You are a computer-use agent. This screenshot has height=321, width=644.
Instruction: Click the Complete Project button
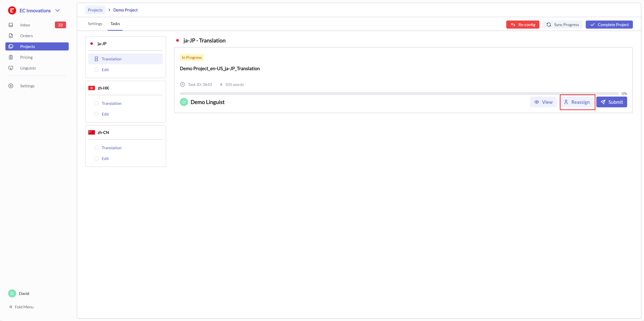pos(609,25)
